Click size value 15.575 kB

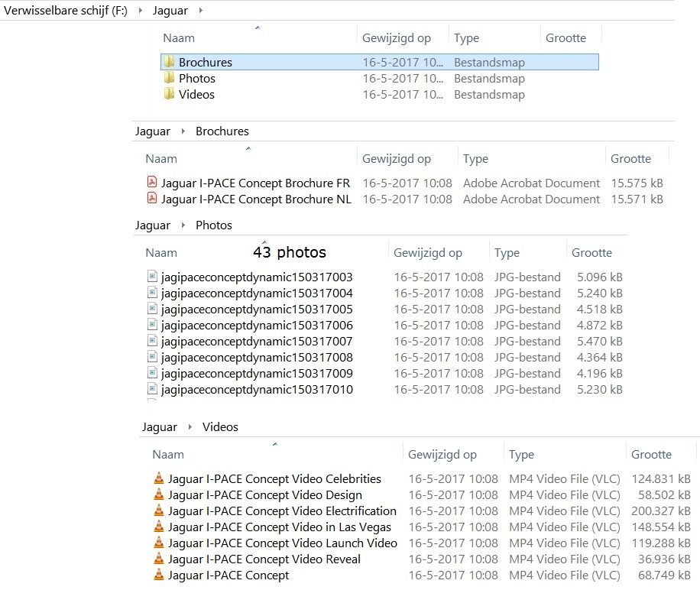(637, 183)
